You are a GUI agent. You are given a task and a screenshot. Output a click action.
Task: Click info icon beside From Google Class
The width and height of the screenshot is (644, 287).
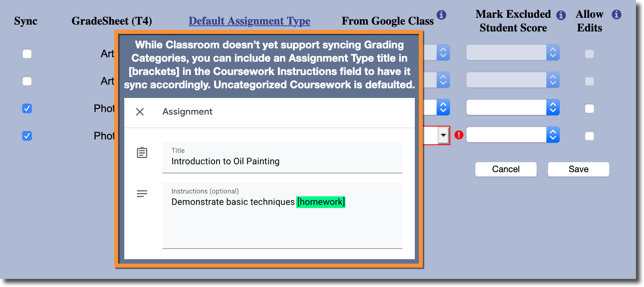pos(441,15)
